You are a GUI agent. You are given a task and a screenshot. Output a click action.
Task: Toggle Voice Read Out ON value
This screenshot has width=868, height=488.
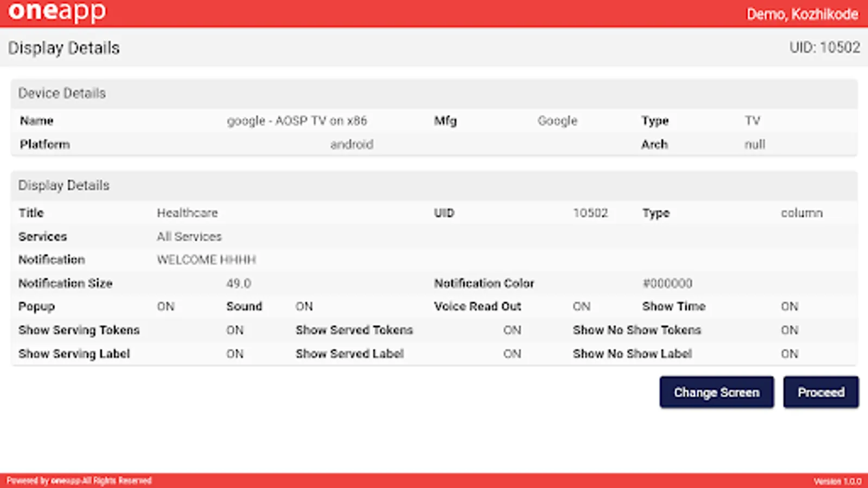click(581, 306)
